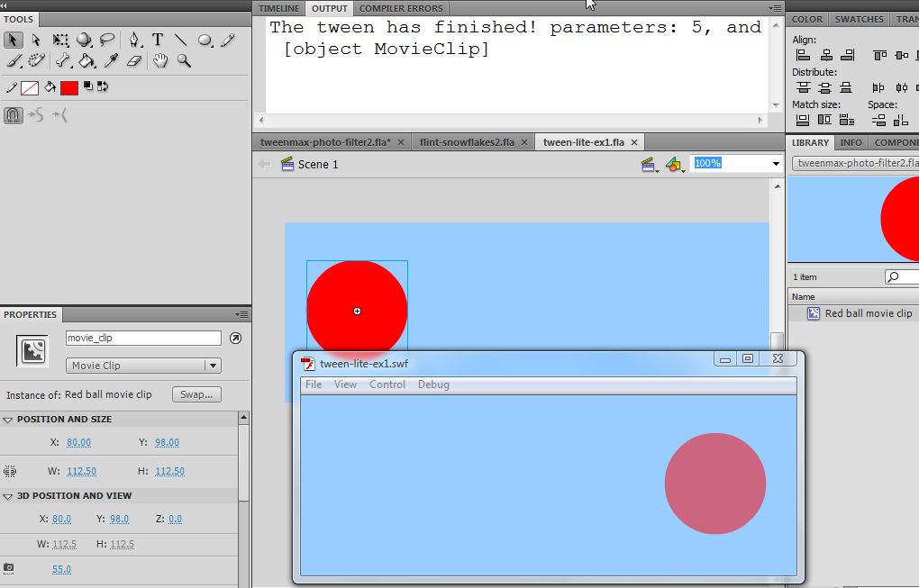Open the 100% zoom level dropdown
The image size is (919, 588).
(776, 164)
